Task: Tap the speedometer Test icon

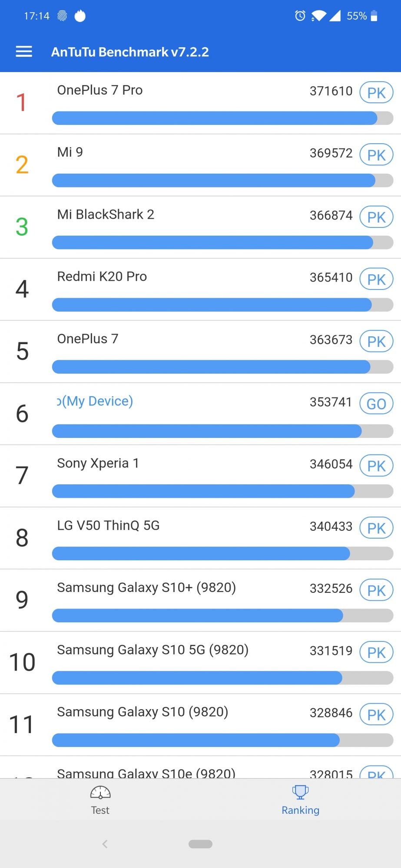Action: pos(100,792)
